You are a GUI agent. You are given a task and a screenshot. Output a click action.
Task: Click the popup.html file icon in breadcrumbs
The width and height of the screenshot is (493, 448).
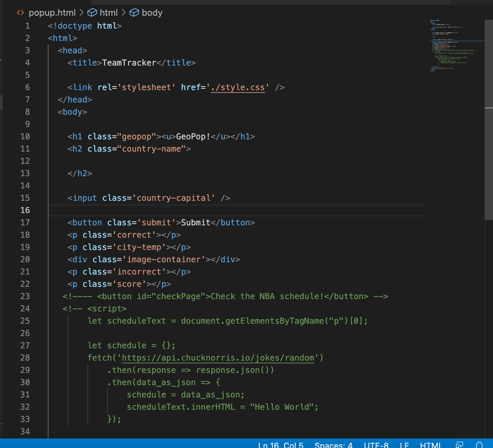click(20, 13)
